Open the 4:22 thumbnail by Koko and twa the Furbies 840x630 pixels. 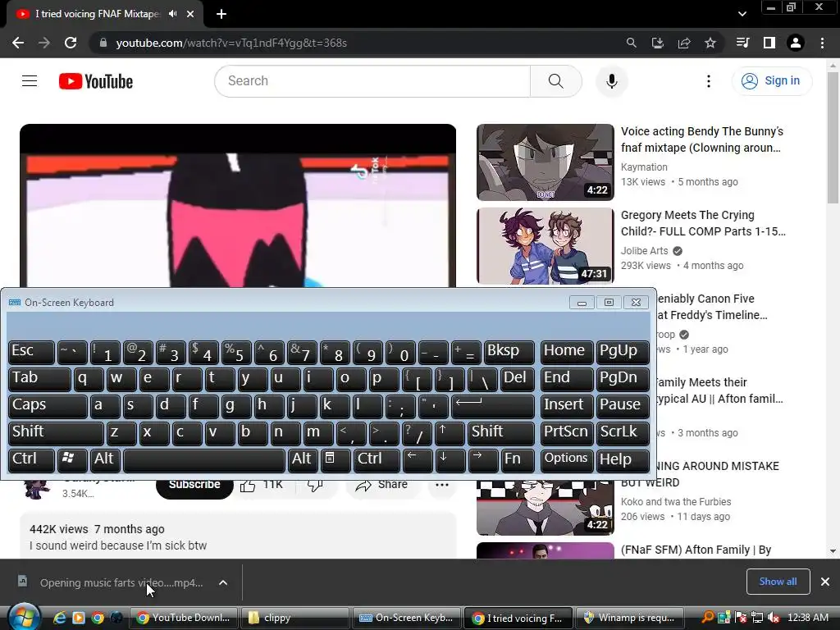pos(546,508)
